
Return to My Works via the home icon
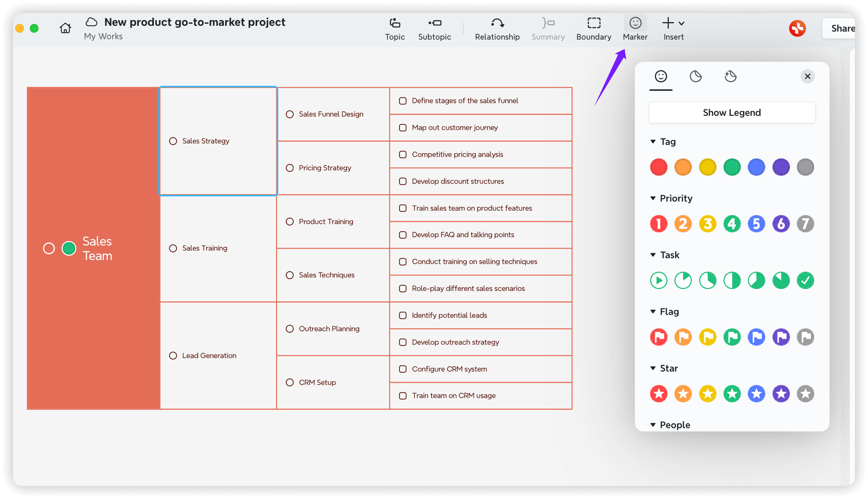[x=65, y=28]
